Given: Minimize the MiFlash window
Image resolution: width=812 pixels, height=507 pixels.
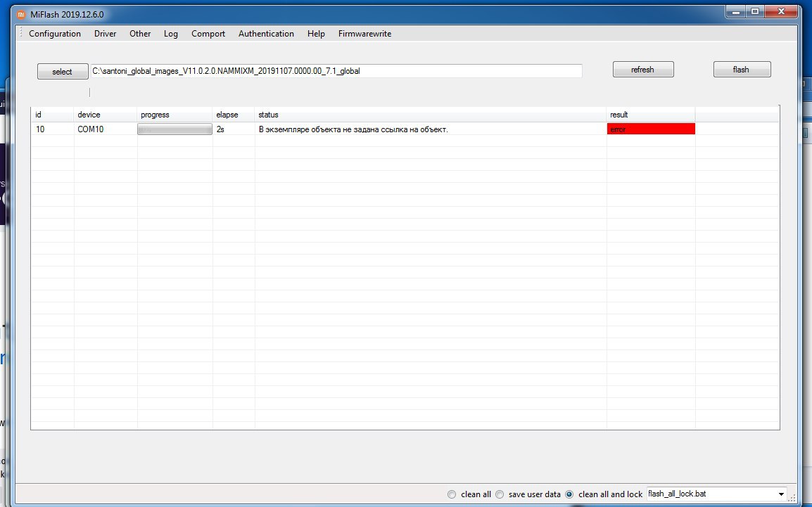Looking at the screenshot, I should (736, 11).
